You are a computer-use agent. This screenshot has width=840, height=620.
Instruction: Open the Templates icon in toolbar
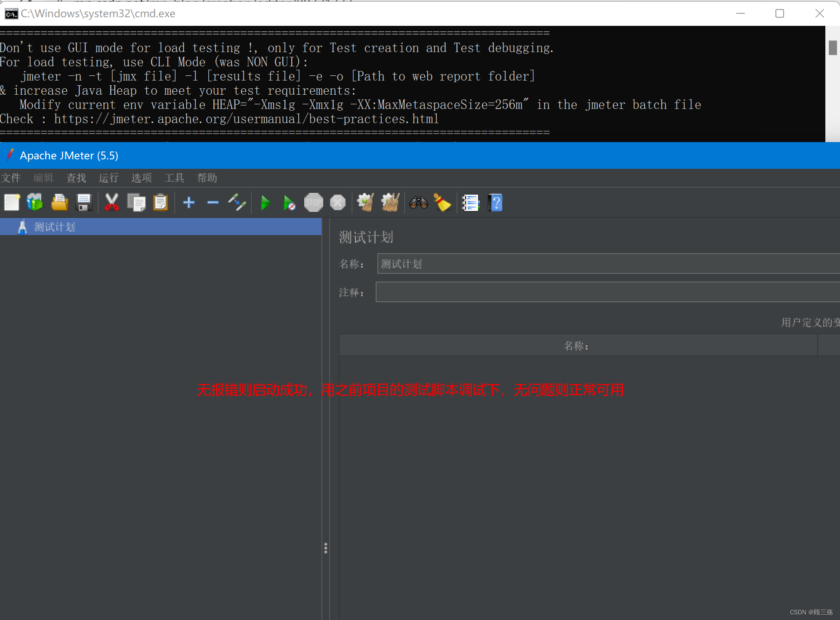tap(35, 202)
